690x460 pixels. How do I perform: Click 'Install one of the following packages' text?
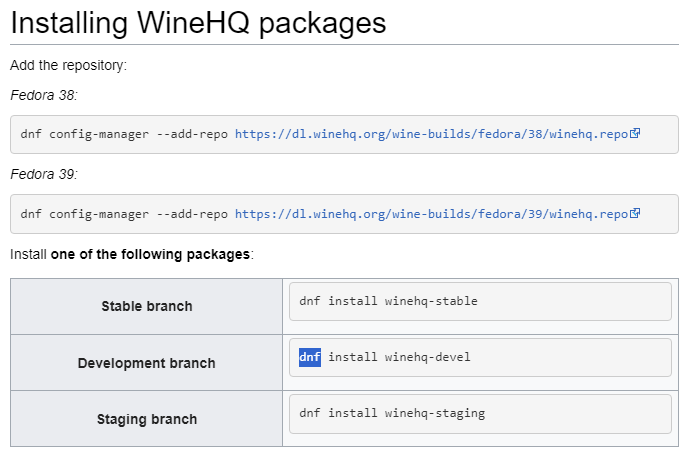[x=132, y=254]
